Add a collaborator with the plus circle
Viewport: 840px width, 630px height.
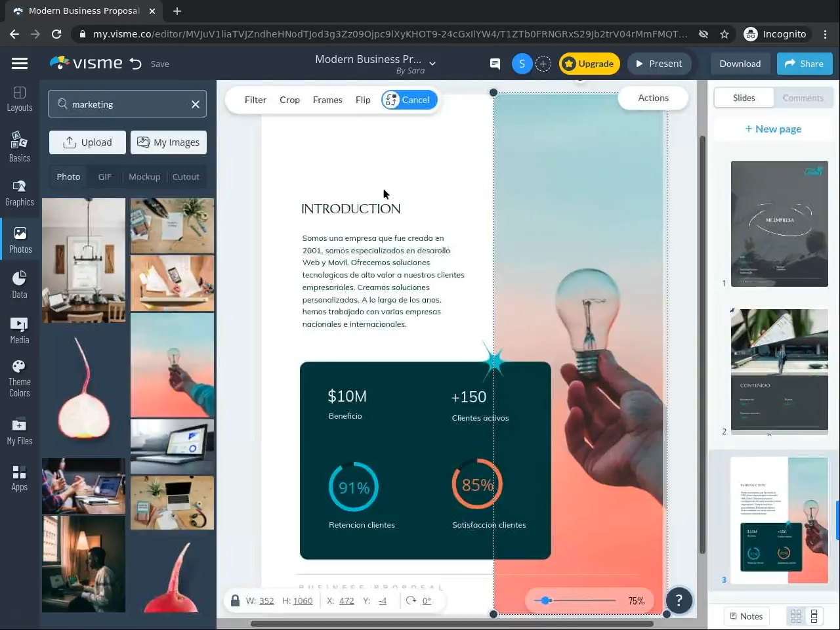[x=543, y=64]
